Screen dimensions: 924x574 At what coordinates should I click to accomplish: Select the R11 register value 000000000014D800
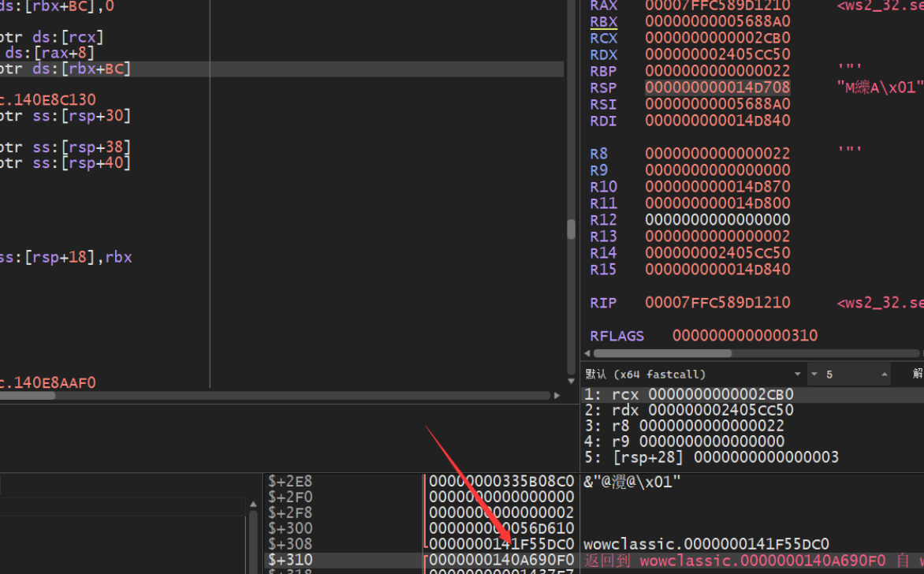click(x=717, y=203)
